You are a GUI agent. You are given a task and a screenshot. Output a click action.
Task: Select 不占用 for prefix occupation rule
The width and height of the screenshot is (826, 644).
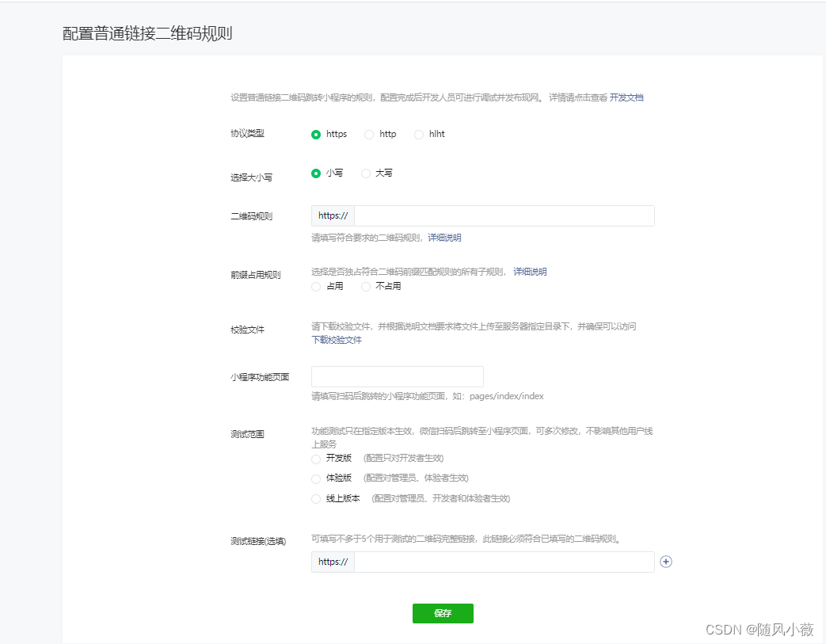tap(364, 287)
